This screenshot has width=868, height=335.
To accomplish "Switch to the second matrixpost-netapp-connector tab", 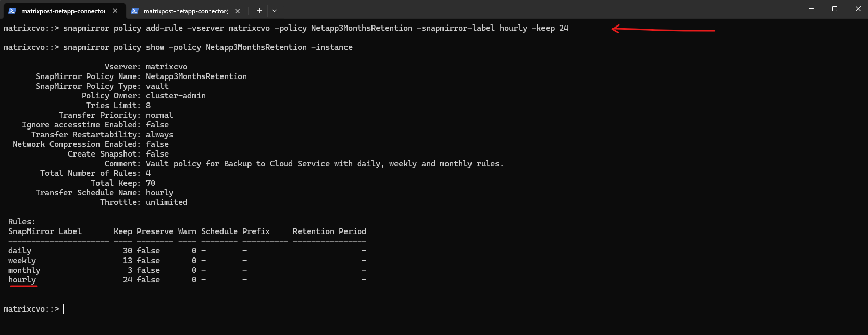I will click(x=185, y=11).
